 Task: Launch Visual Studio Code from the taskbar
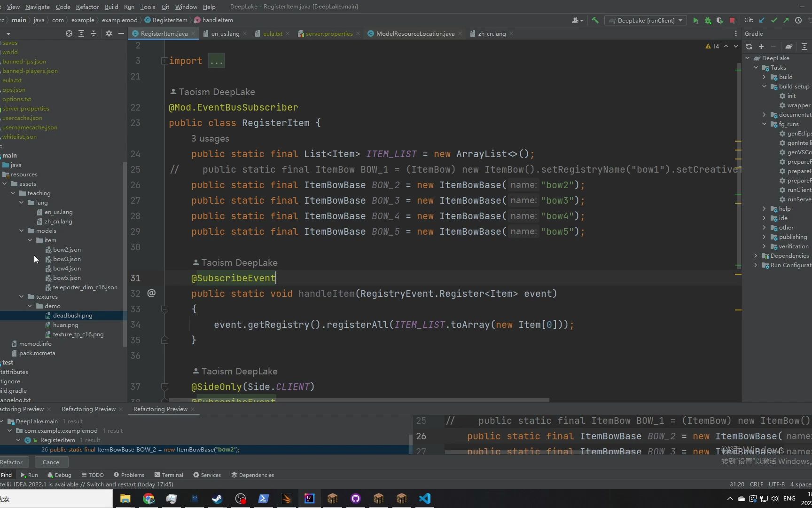pyautogui.click(x=425, y=499)
